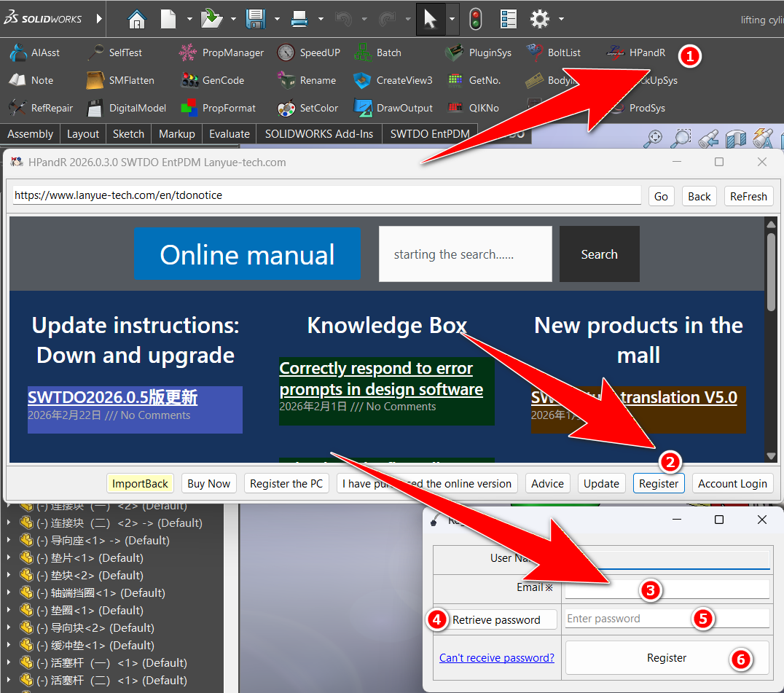Open the BoltList tool

tap(554, 52)
